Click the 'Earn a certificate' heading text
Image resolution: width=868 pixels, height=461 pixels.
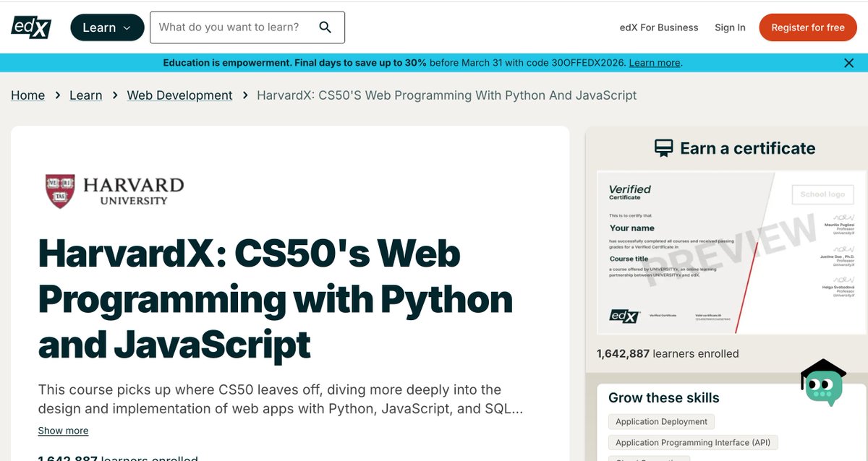click(x=747, y=148)
